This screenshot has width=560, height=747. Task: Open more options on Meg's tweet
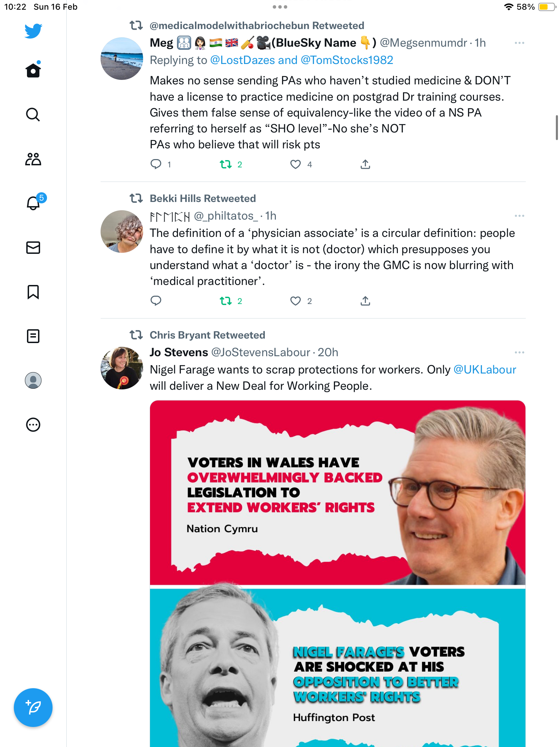click(519, 43)
